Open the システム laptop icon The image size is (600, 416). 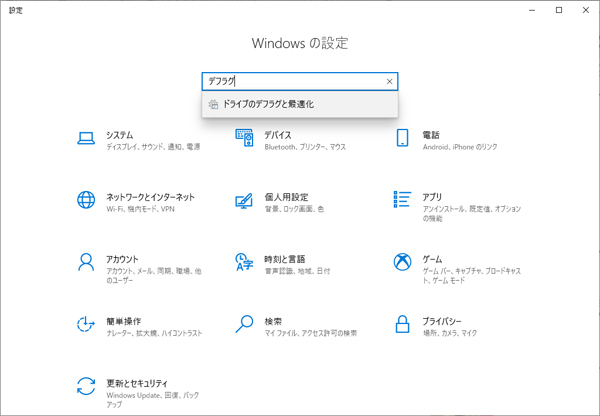[86, 138]
